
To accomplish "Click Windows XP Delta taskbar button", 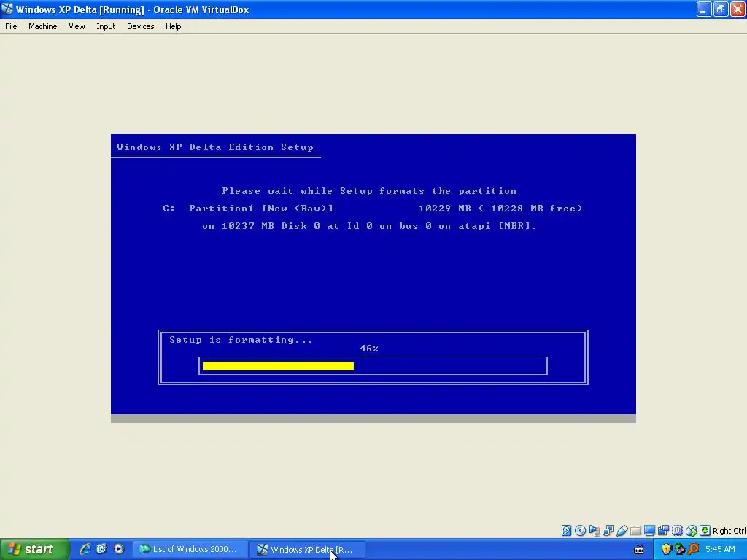I will pyautogui.click(x=308, y=550).
